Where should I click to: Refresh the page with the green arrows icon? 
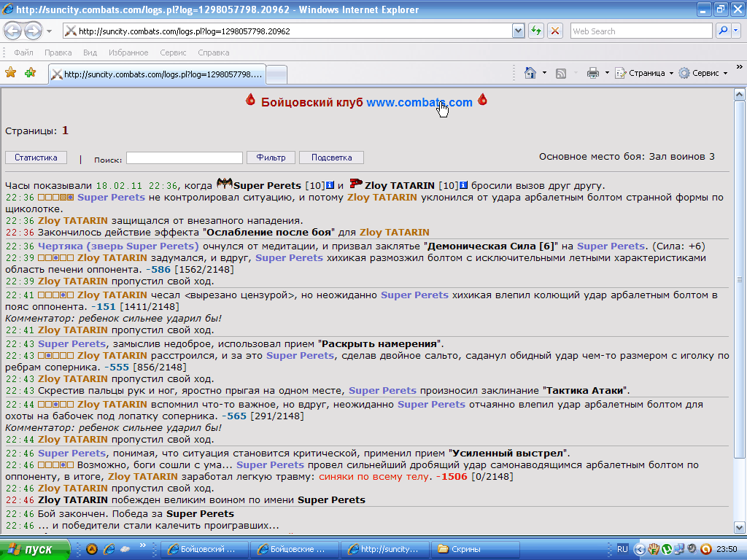(x=536, y=31)
